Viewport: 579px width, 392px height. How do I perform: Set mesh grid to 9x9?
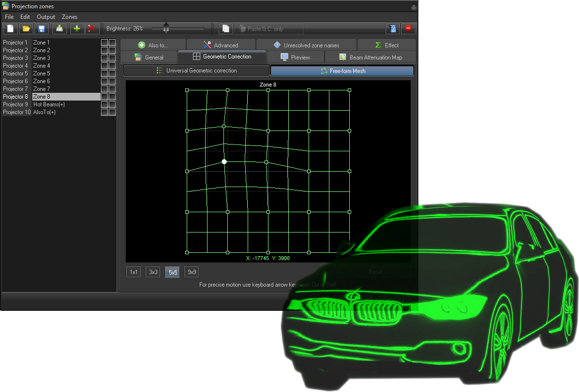(x=192, y=272)
